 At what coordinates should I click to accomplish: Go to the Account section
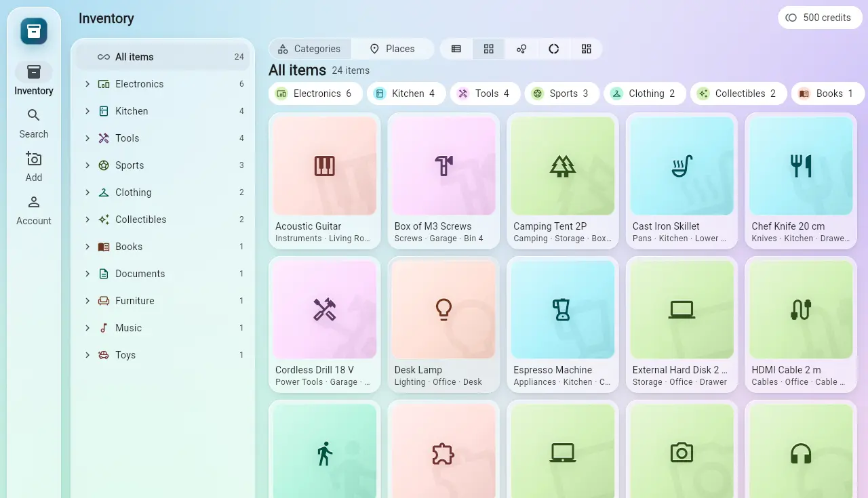point(34,210)
